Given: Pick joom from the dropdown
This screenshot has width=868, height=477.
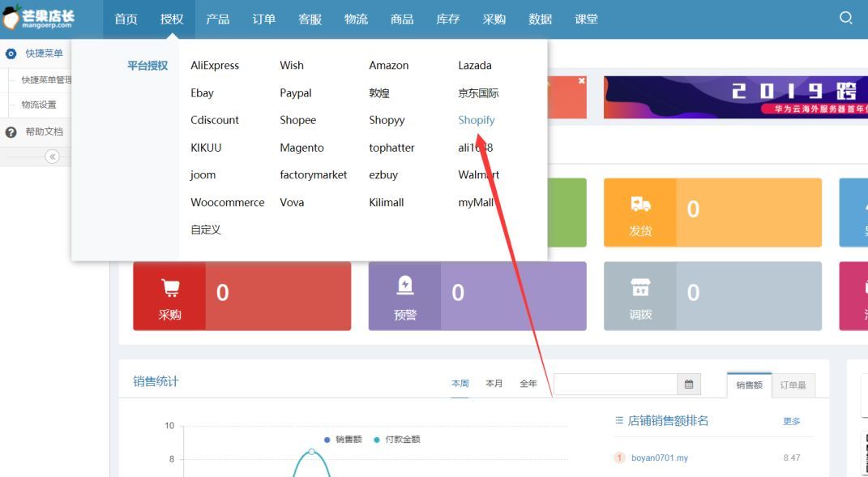Looking at the screenshot, I should pos(203,175).
